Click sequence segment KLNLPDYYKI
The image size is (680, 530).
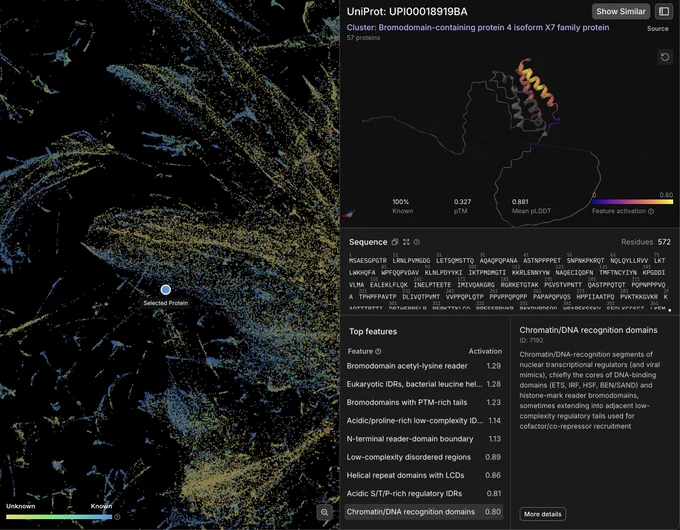443,273
